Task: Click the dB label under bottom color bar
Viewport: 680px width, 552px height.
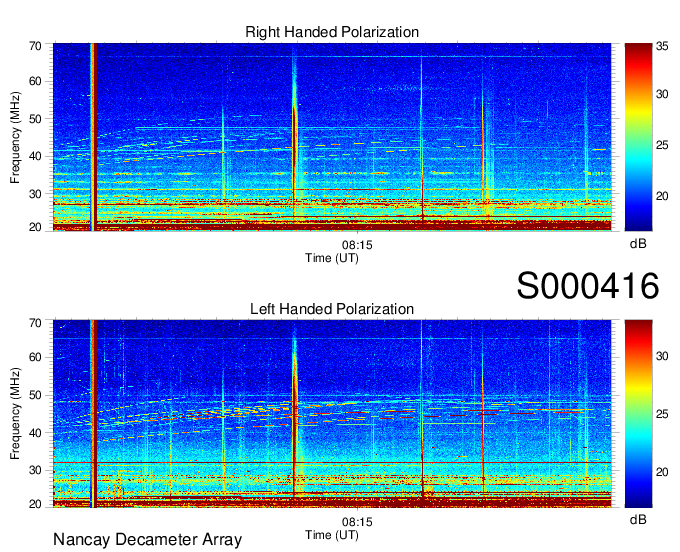Action: click(x=638, y=520)
